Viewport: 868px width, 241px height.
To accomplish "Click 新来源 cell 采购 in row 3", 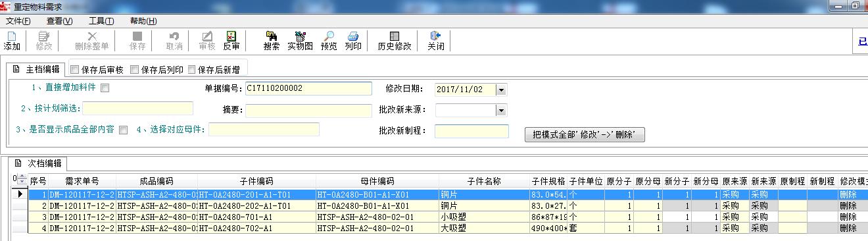I will (763, 217).
